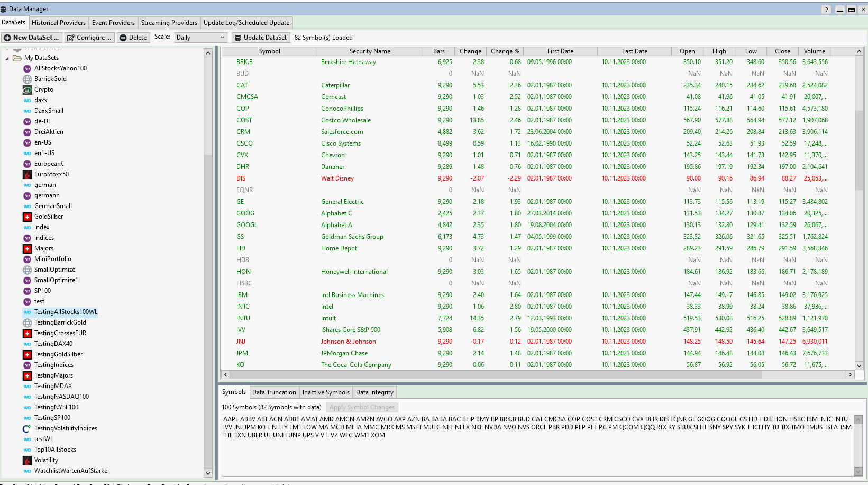Click the GoldSilber red cross icon
This screenshot has height=485, width=868.
point(28,217)
